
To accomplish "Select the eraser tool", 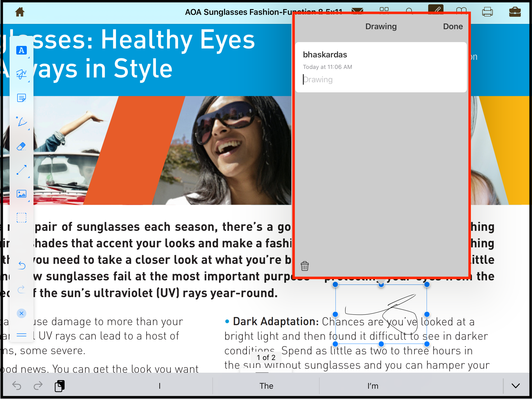I will click(x=21, y=146).
